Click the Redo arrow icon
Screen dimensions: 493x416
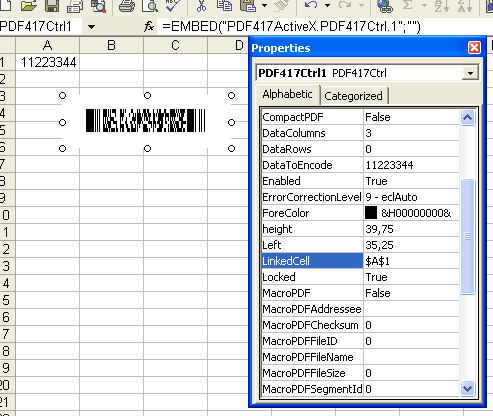(345, 5)
